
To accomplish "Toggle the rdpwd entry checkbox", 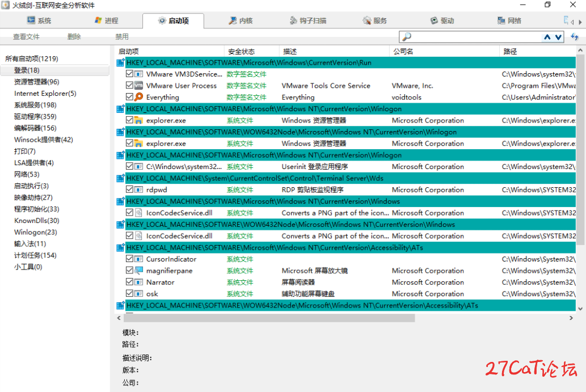I will click(129, 189).
